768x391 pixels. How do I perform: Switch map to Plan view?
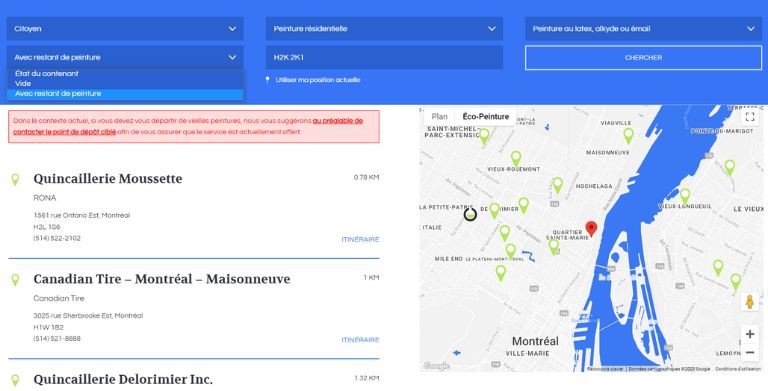point(439,117)
